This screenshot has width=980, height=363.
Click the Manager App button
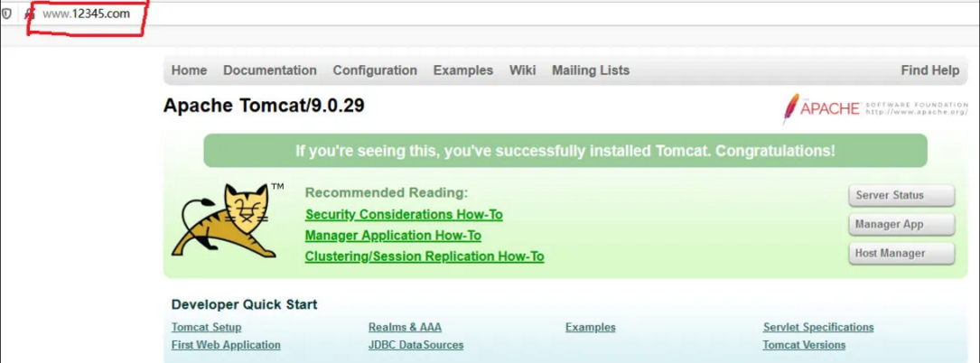pos(901,224)
